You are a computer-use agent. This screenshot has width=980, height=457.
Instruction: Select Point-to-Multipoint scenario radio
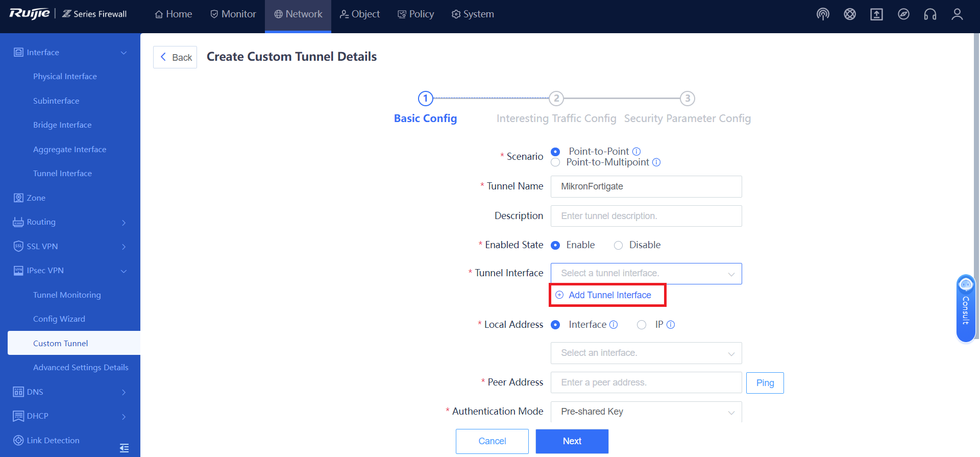555,162
